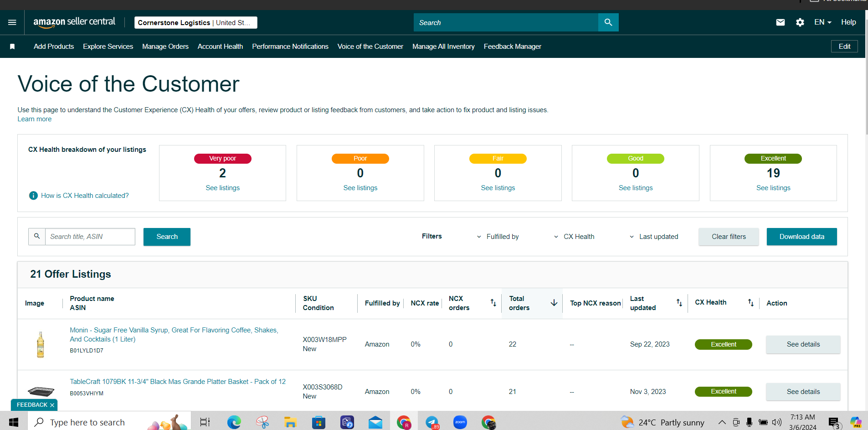Focus the top Search input field
The width and height of the screenshot is (868, 430).
tap(506, 22)
